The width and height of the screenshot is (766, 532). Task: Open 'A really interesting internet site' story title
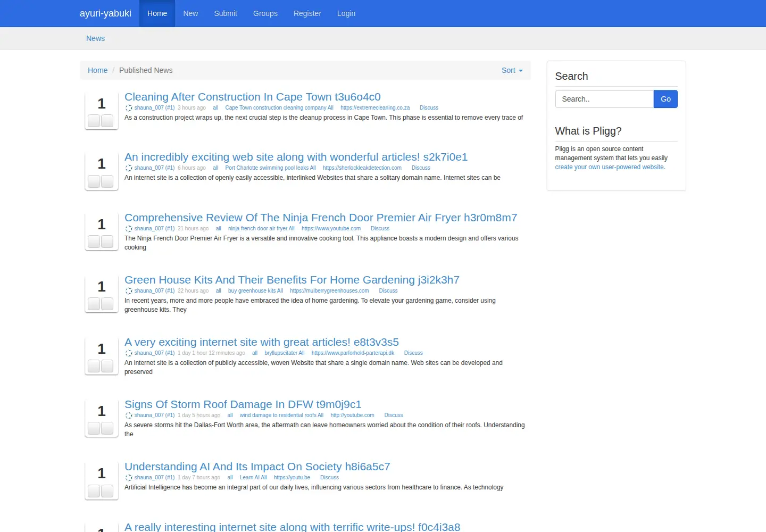coord(292,527)
